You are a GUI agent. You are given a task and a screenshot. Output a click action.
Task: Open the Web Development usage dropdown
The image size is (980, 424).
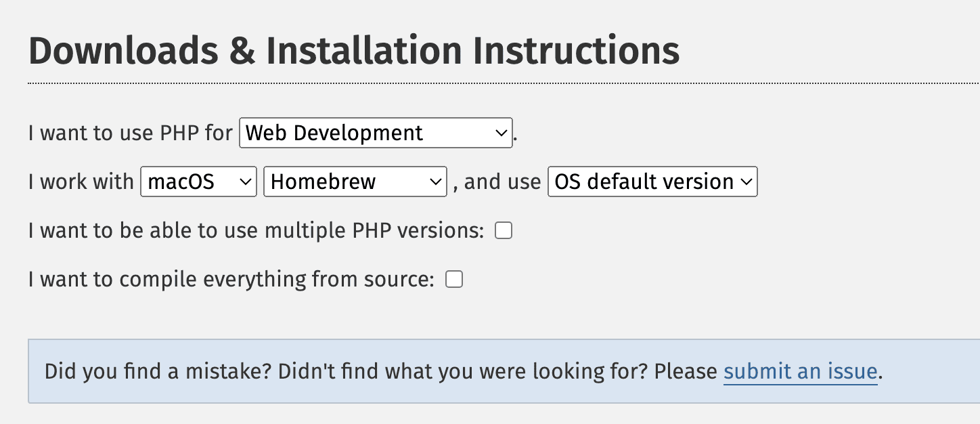365,133
